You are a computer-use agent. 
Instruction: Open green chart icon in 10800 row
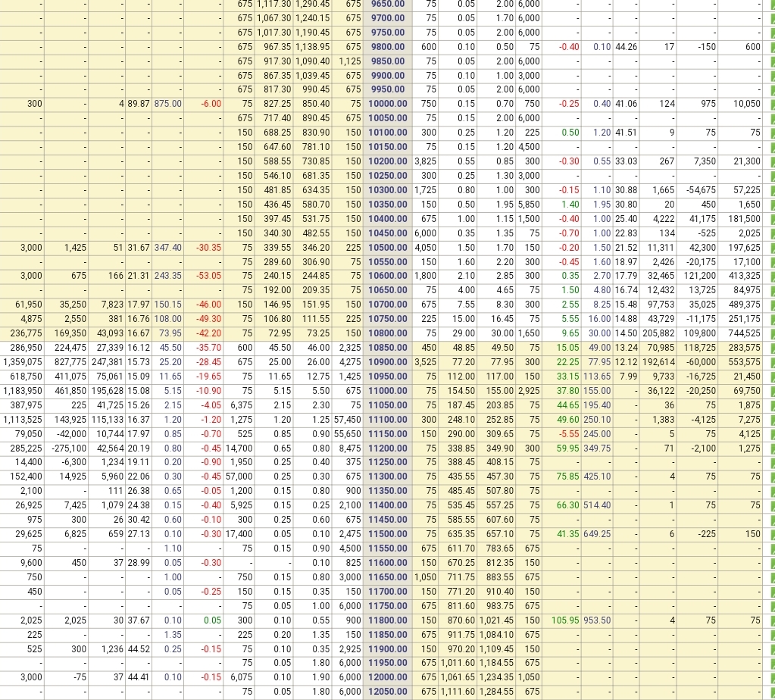tap(772, 333)
